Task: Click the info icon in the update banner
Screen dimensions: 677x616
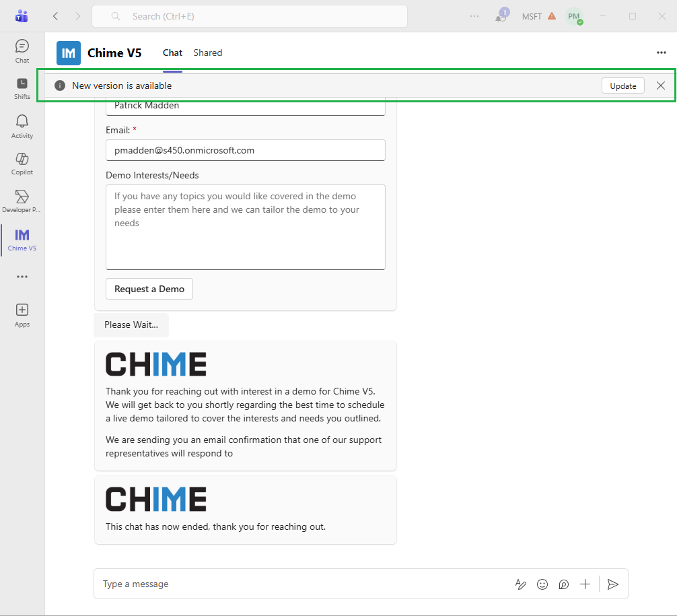Action: pos(60,85)
